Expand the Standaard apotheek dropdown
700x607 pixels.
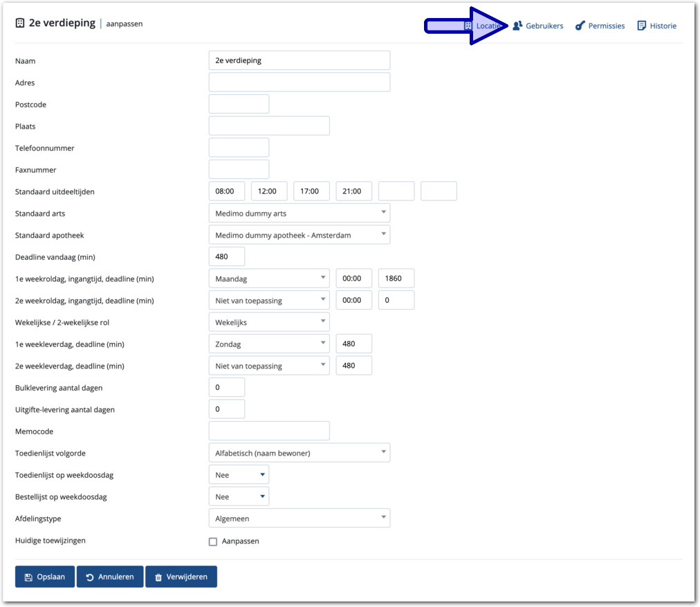click(299, 235)
